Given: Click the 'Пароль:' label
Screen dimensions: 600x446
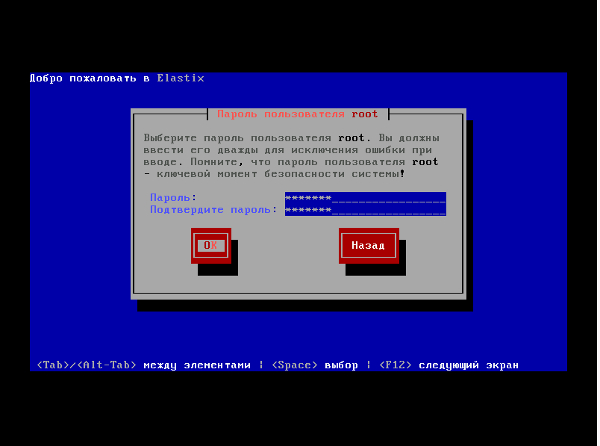Looking at the screenshot, I should pyautogui.click(x=173, y=198).
